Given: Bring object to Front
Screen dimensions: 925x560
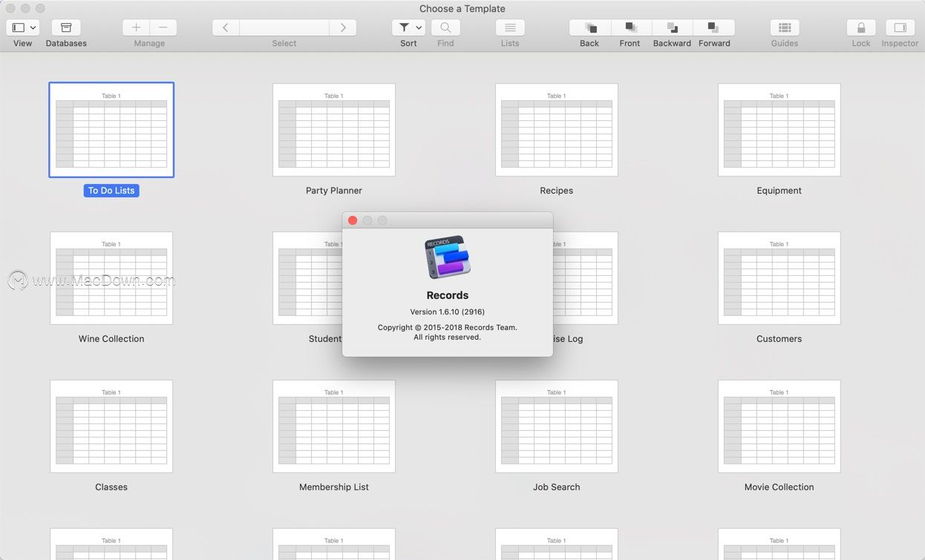Looking at the screenshot, I should pos(631,27).
